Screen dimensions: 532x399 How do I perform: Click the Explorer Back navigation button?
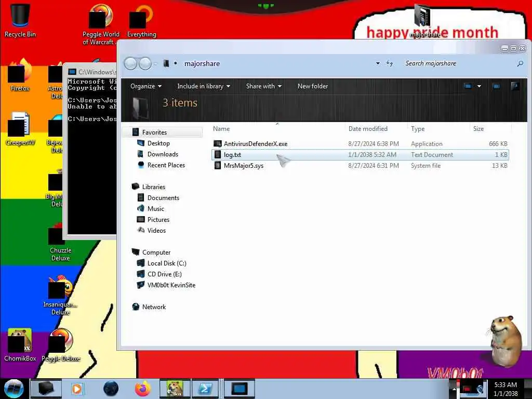130,63
